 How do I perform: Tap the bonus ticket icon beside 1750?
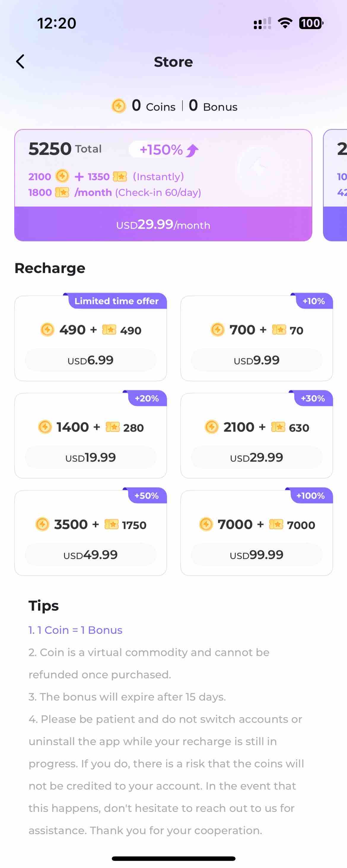pos(112,524)
